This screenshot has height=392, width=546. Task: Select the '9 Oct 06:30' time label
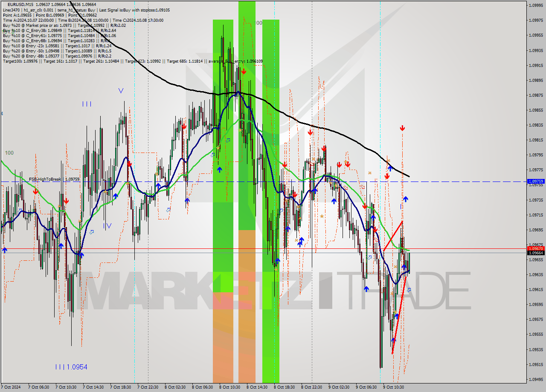point(366,387)
